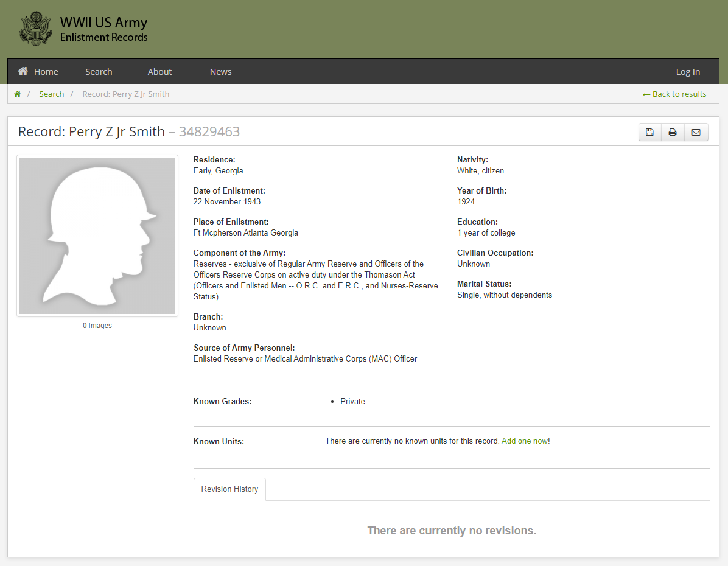Image resolution: width=728 pixels, height=566 pixels.
Task: Open the Search page from the navbar
Action: click(x=99, y=72)
